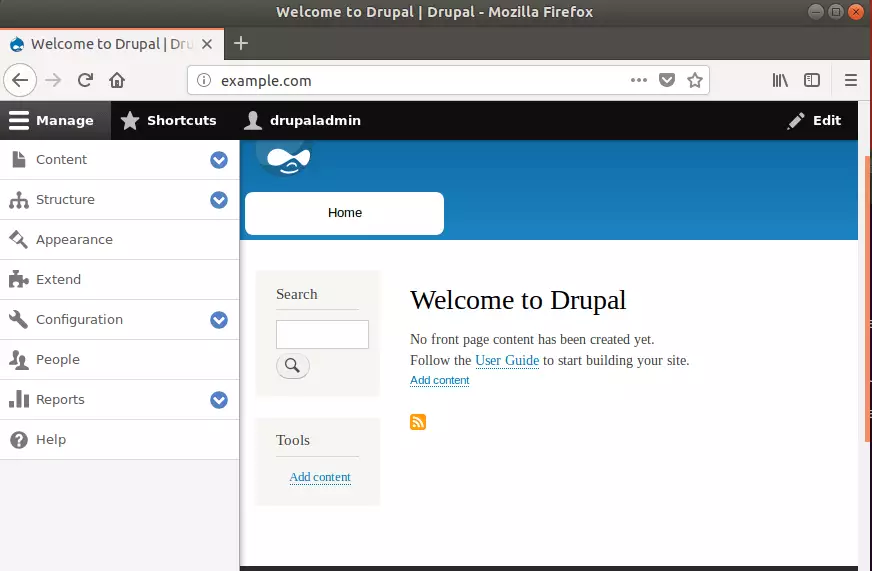The height and width of the screenshot is (571, 872).
Task: Follow the User Guide link
Action: 507,360
